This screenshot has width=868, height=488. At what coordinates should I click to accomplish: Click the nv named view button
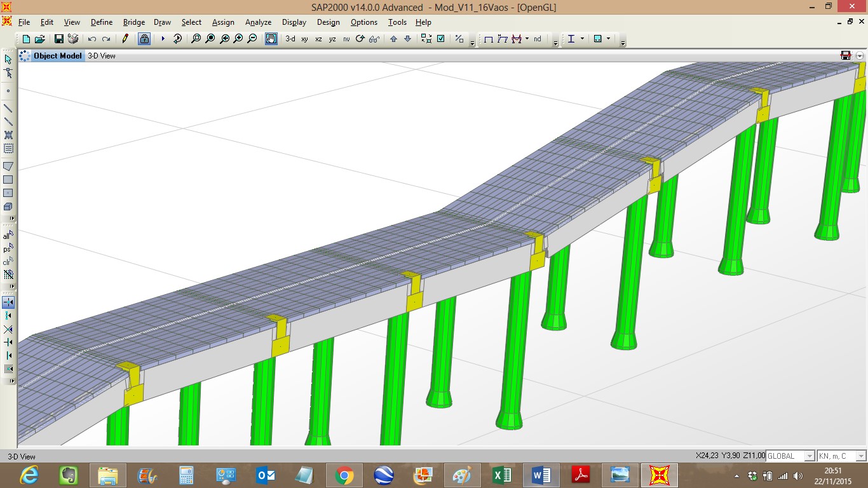(346, 39)
